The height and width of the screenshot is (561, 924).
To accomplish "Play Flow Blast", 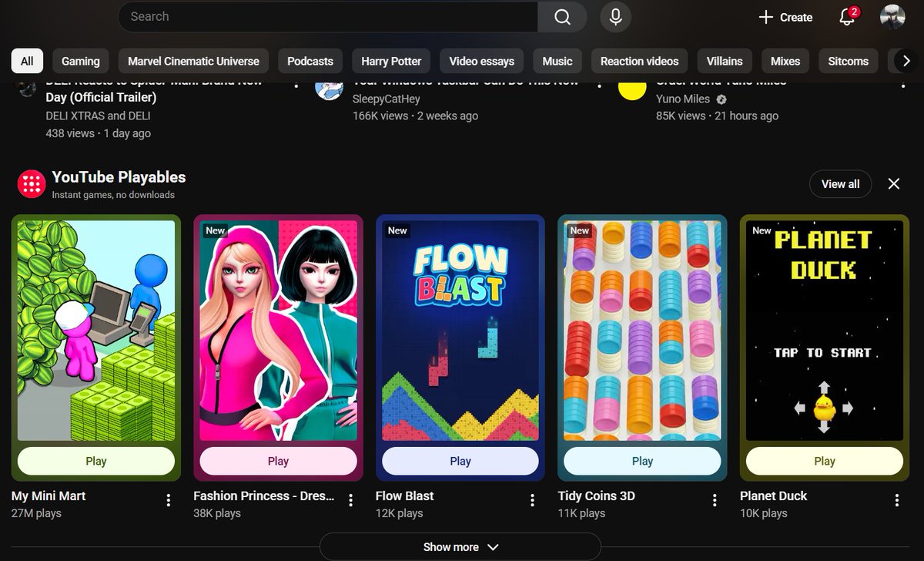I will pos(460,461).
